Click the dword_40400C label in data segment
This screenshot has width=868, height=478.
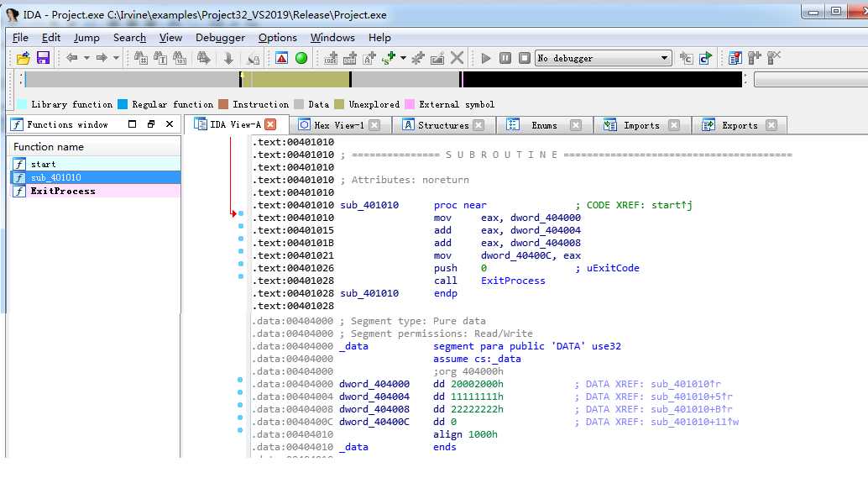(374, 422)
